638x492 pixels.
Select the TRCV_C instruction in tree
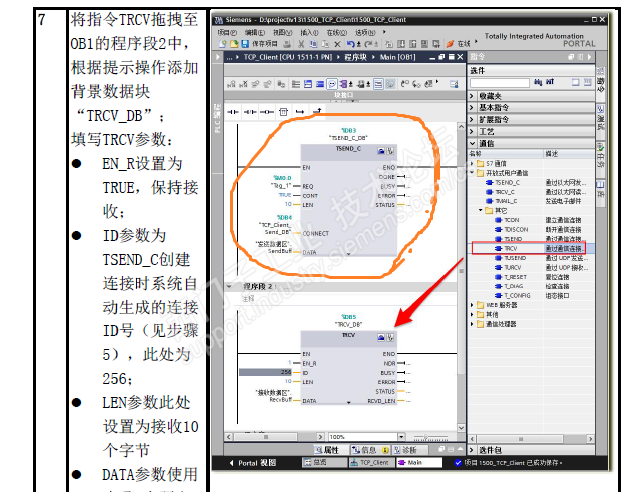click(505, 192)
